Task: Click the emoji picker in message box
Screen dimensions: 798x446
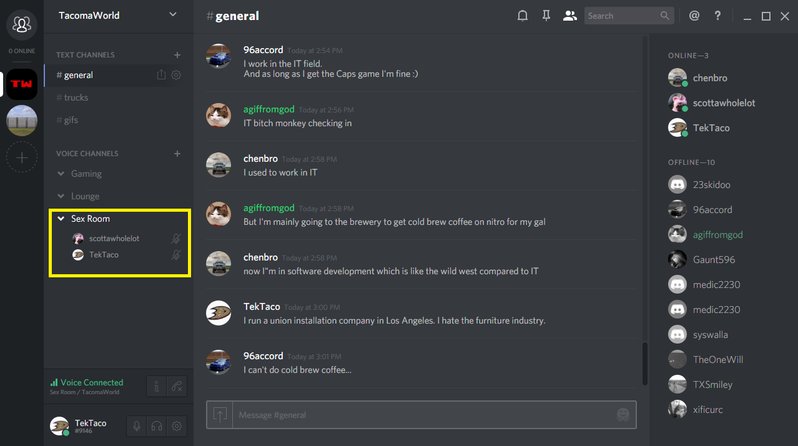Action: (623, 415)
